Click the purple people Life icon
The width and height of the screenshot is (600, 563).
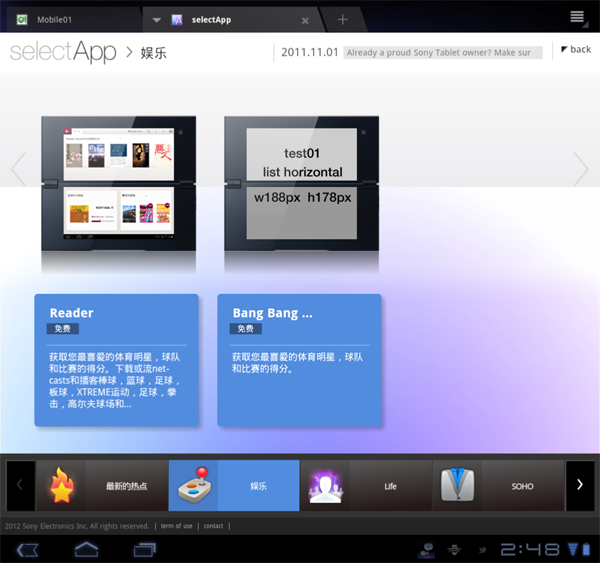click(x=326, y=485)
